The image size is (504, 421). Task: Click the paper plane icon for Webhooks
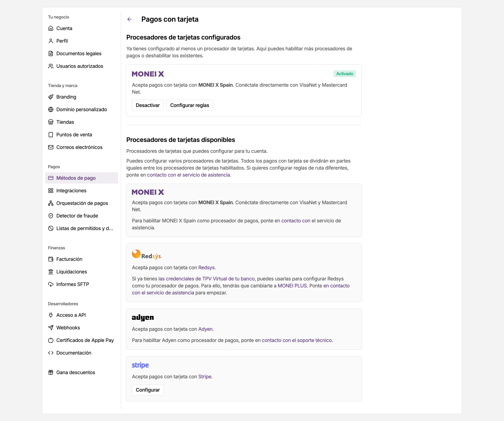tap(51, 328)
